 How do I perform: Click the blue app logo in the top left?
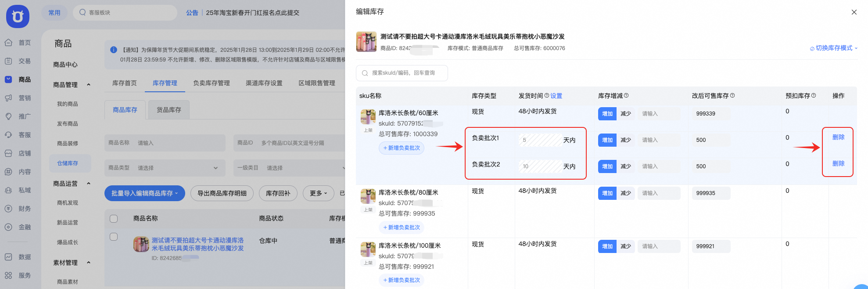[x=18, y=16]
